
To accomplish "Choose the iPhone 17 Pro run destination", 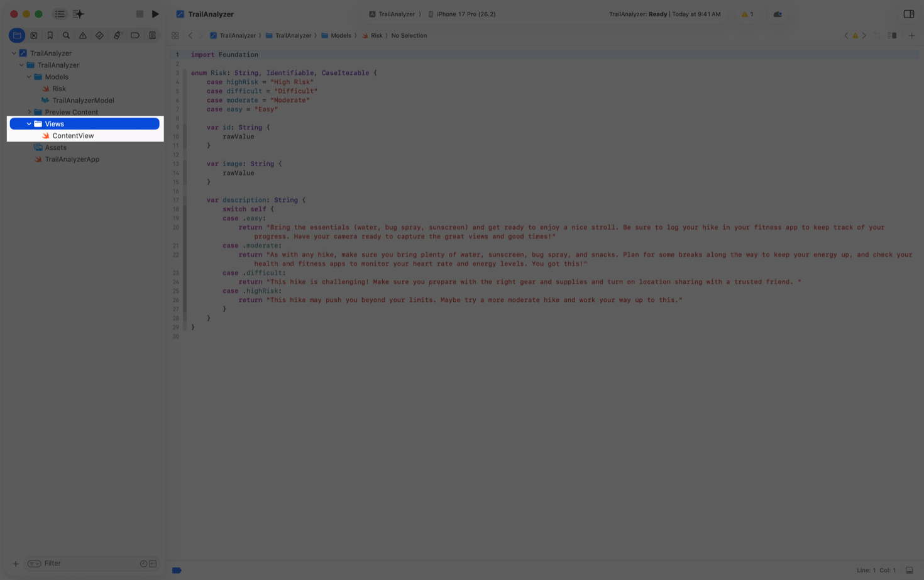I will pos(462,14).
